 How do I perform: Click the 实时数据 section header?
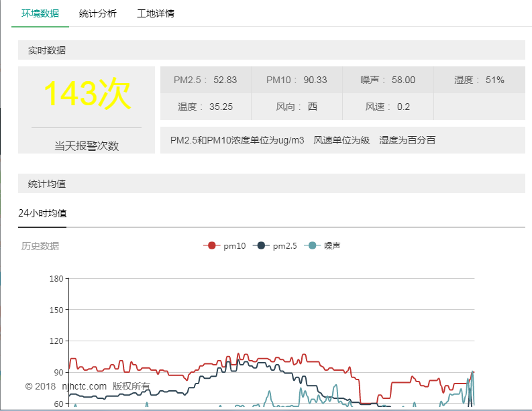coord(272,50)
